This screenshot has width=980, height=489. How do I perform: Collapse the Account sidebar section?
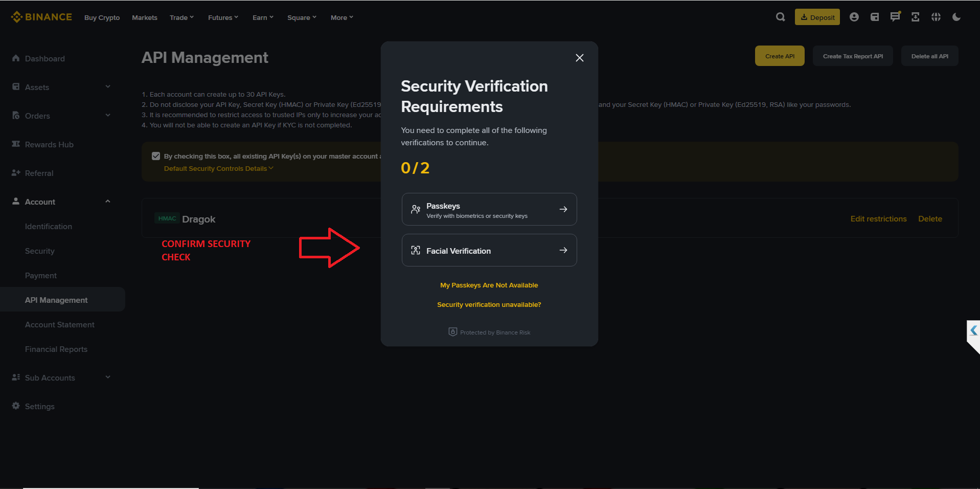(x=108, y=202)
